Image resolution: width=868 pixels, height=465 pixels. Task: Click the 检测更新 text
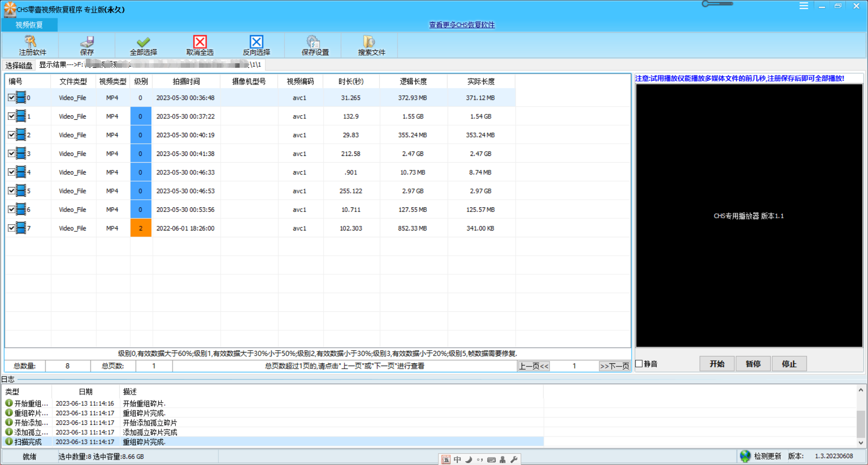point(767,456)
